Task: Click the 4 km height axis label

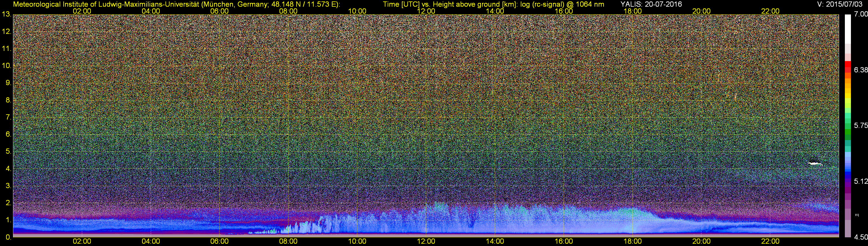Action: click(x=8, y=169)
